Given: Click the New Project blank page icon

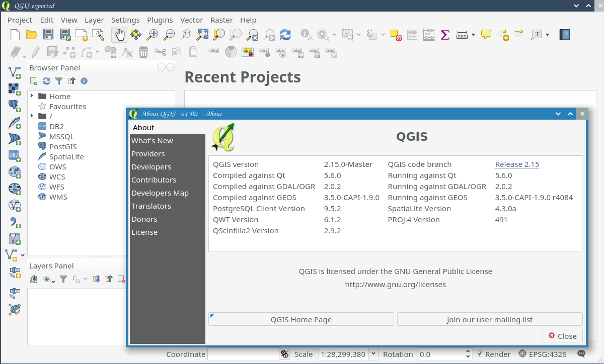Looking at the screenshot, I should pyautogui.click(x=15, y=35).
